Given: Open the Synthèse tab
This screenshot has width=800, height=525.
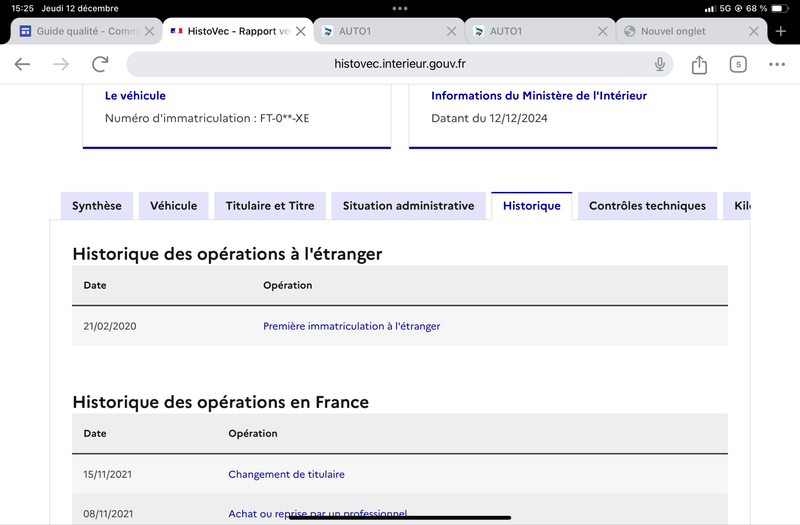Looking at the screenshot, I should 97,206.
